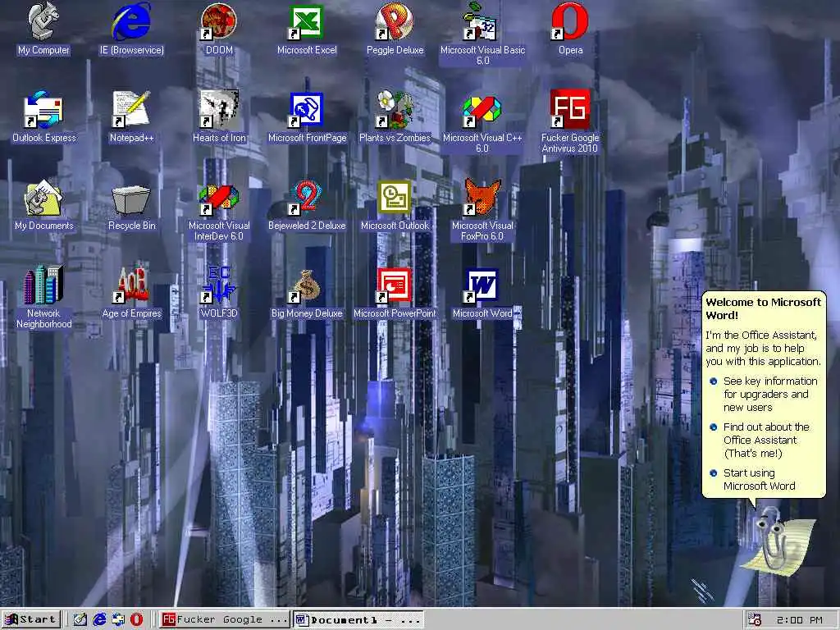The image size is (840, 630).
Task: Switch to the Document1 Word taskbar button
Action: [x=358, y=620]
